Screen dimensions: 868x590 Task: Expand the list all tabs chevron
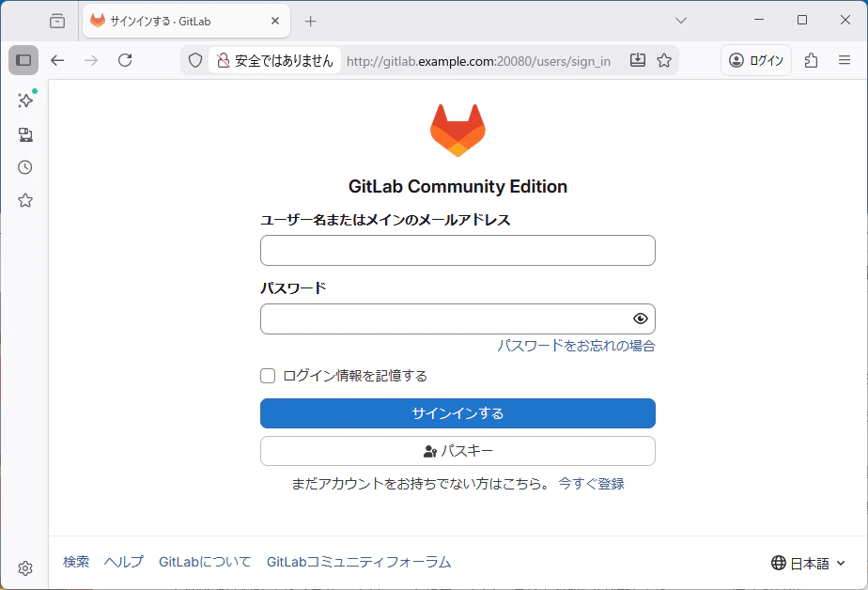(681, 21)
